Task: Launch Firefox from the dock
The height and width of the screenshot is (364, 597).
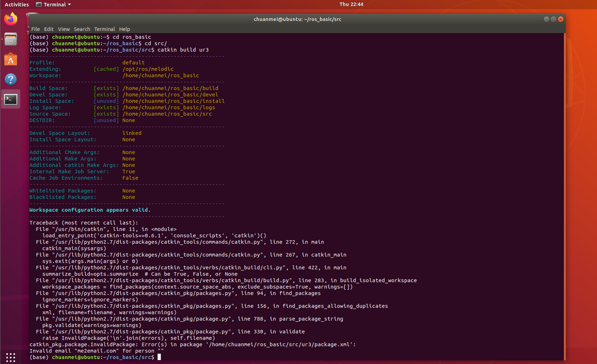Action: tap(11, 19)
